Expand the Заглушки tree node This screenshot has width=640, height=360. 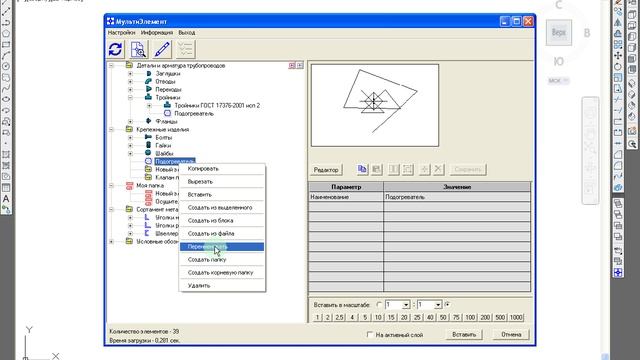point(130,73)
